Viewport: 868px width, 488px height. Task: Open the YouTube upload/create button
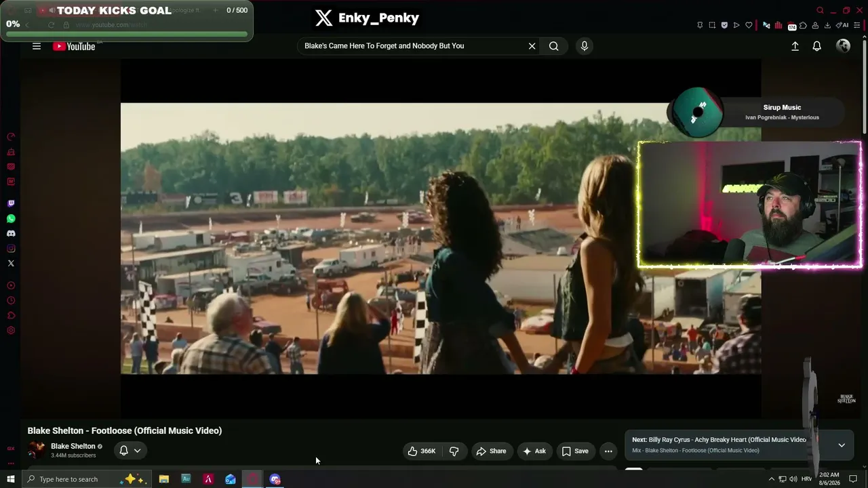point(795,46)
